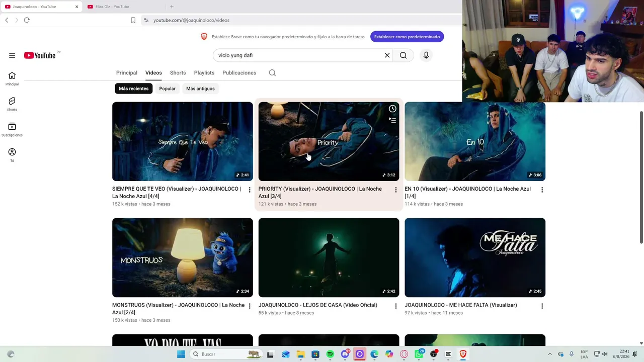Open the channel's Principal tab
The image size is (644, 362).
pyautogui.click(x=127, y=73)
